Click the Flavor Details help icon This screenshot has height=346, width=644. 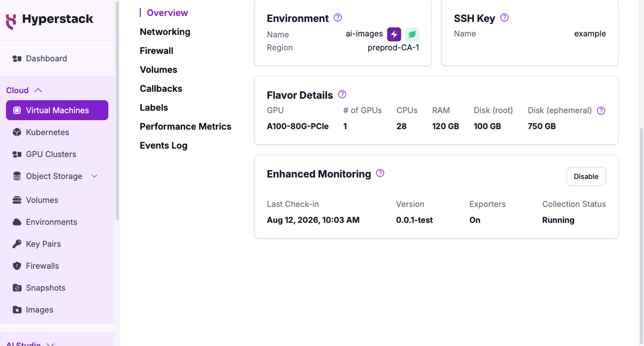(x=342, y=94)
